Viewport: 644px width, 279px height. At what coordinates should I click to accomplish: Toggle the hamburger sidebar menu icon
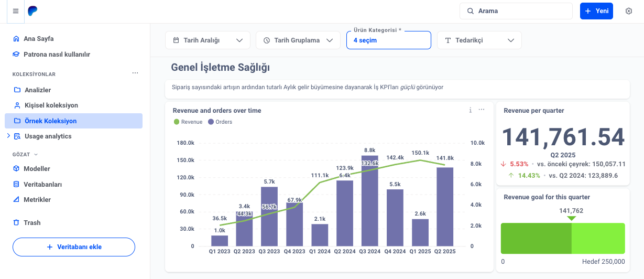coord(15,11)
